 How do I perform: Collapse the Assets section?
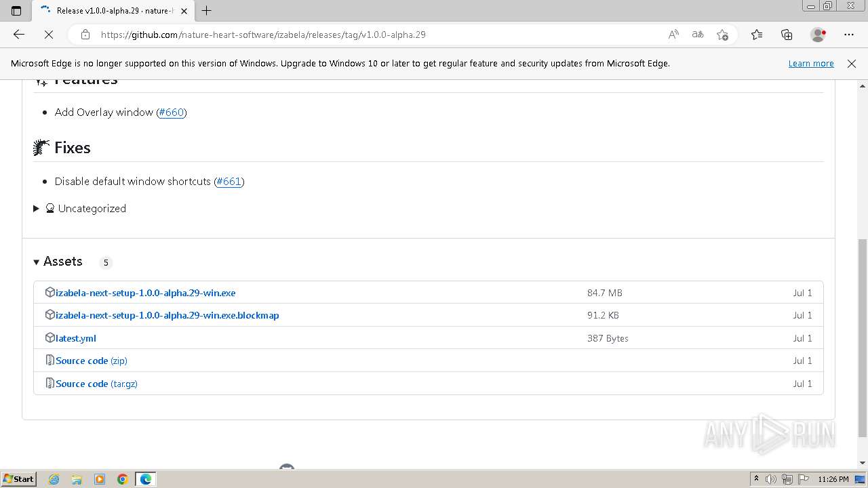(58, 262)
